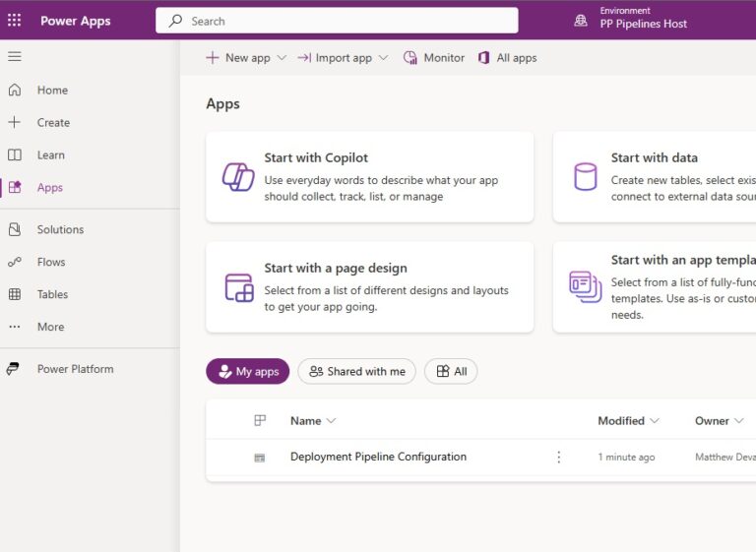Expand the Import app dropdown arrow
Viewport: 756px width, 552px height.
click(x=383, y=58)
